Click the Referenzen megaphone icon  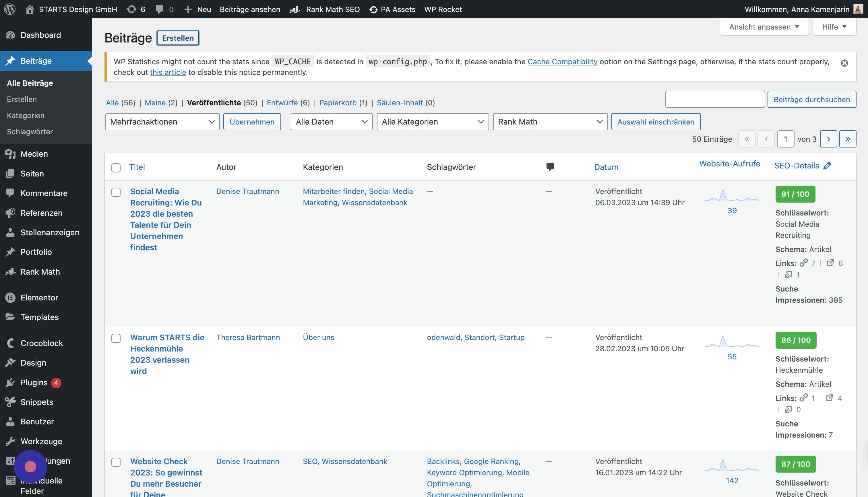click(x=10, y=213)
